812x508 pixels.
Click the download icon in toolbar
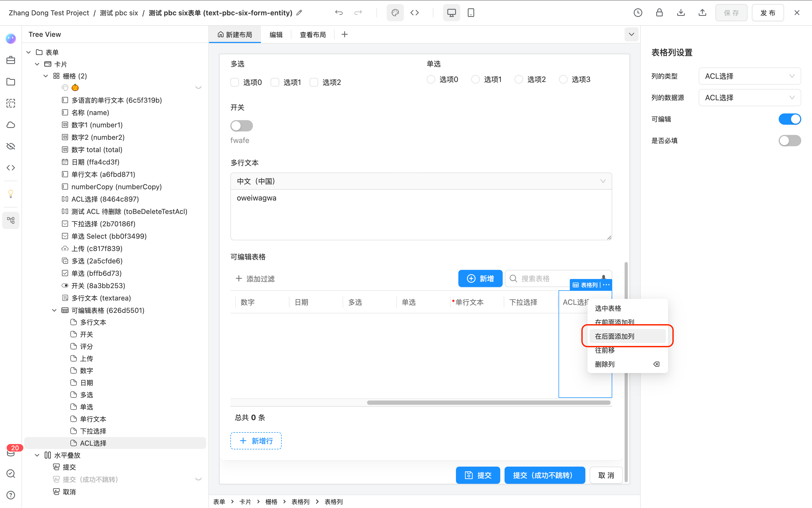pyautogui.click(x=680, y=13)
